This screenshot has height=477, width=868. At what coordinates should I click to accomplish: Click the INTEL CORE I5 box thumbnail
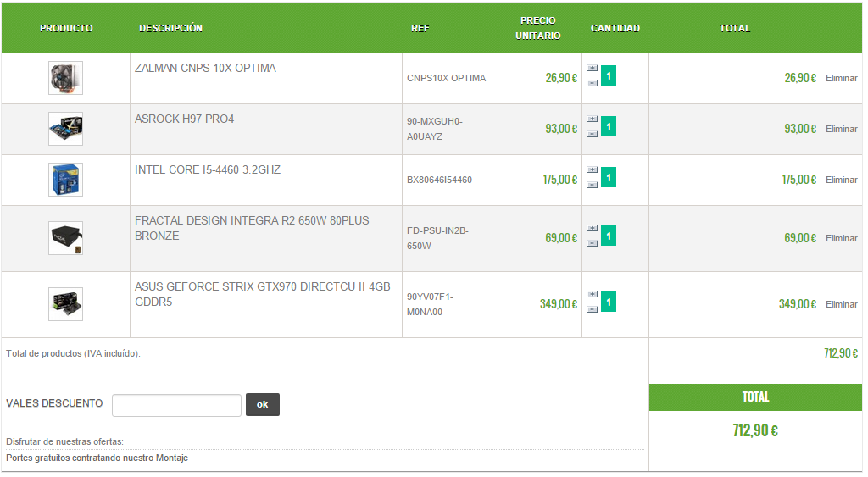click(65, 180)
